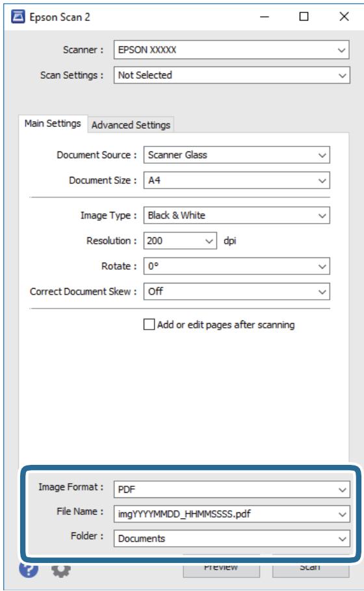
Task: Open the help question mark icon
Action: pos(29,569)
